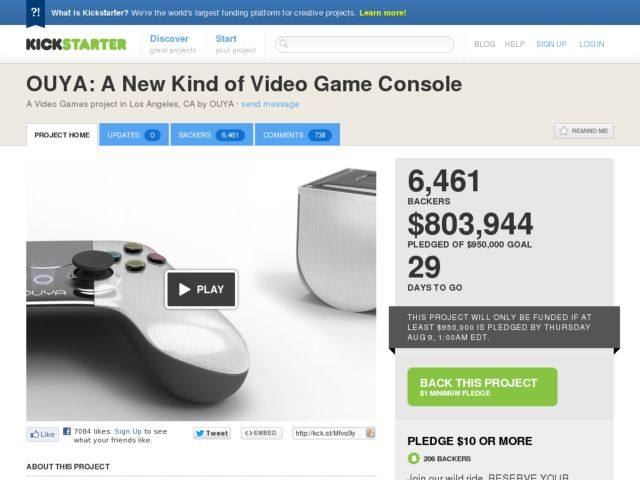Screen dimensions: 640x480
Task: Click inside the search input field
Action: [364, 44]
